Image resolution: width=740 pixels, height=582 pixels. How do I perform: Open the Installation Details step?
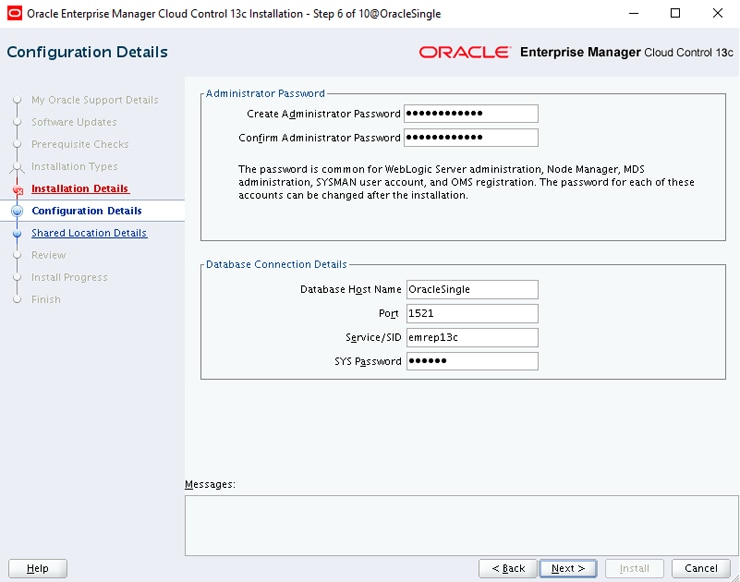80,188
